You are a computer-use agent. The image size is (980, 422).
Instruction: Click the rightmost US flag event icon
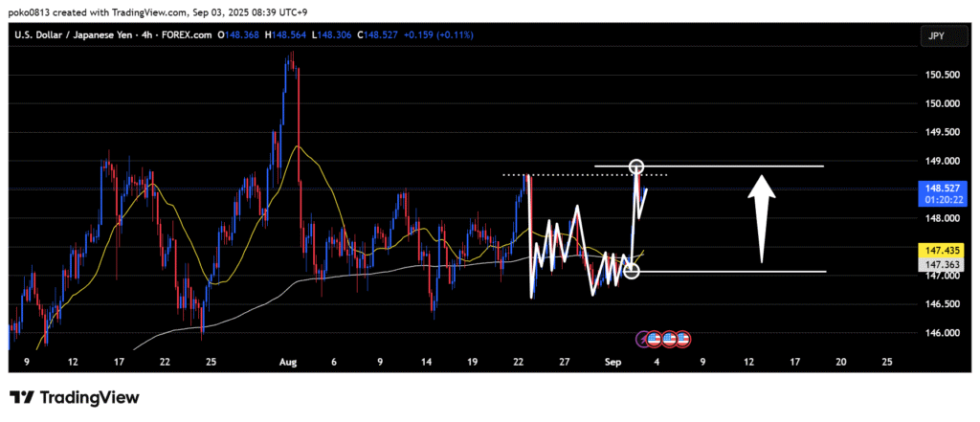point(683,339)
